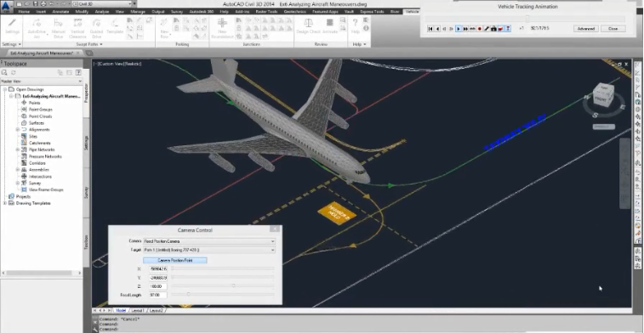Click the ViewCube in the viewport
The image size is (644, 333).
coord(604,95)
